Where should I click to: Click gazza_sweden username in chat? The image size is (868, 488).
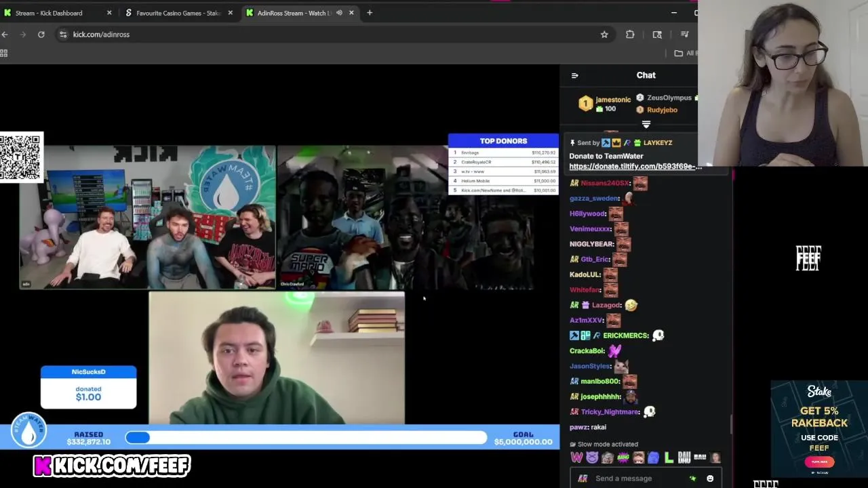point(594,199)
